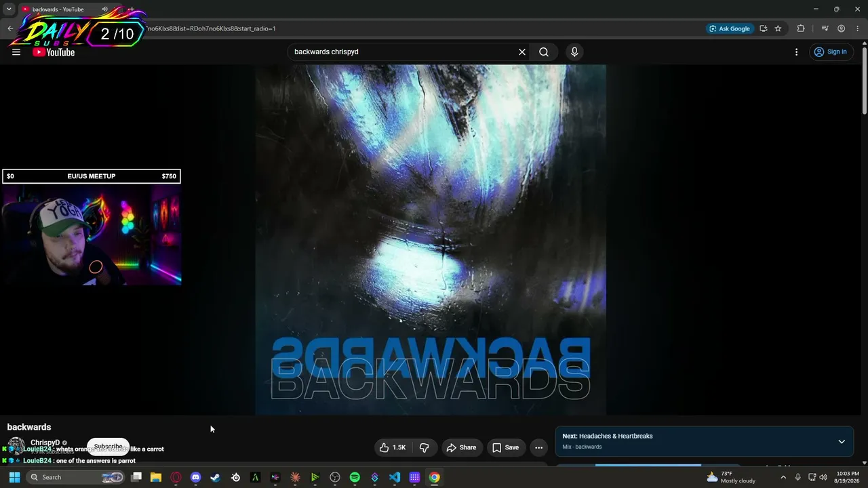
Task: Like the backwards video
Action: pos(393,447)
